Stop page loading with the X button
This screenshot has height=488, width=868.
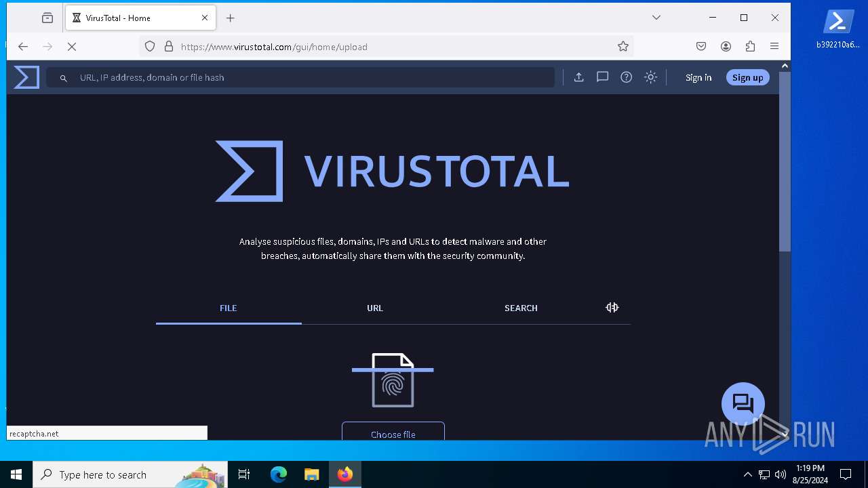point(72,46)
